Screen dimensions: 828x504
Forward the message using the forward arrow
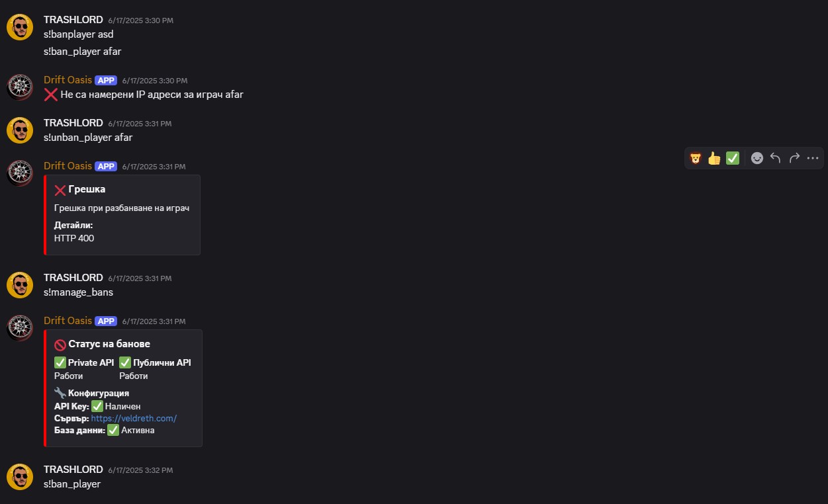pos(794,158)
